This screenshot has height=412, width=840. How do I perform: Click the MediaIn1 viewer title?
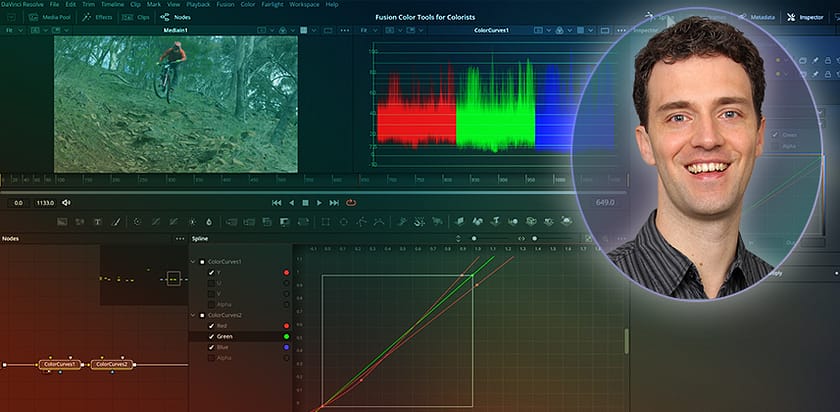[176, 31]
